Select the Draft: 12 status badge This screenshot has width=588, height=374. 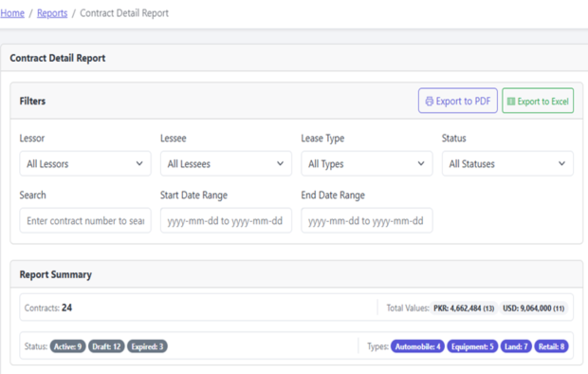pyautogui.click(x=106, y=346)
